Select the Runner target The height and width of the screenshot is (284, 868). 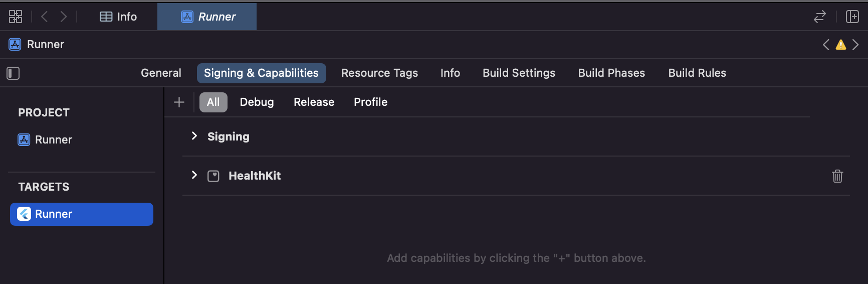tap(81, 214)
